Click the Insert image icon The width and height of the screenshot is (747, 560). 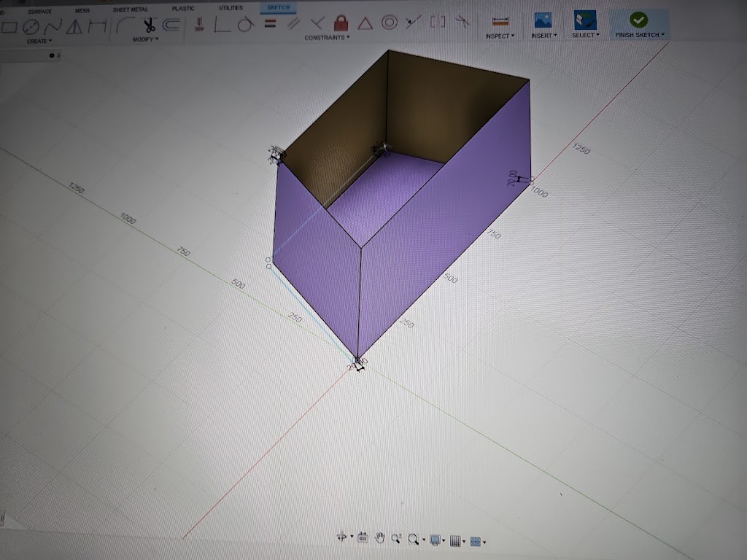click(543, 20)
